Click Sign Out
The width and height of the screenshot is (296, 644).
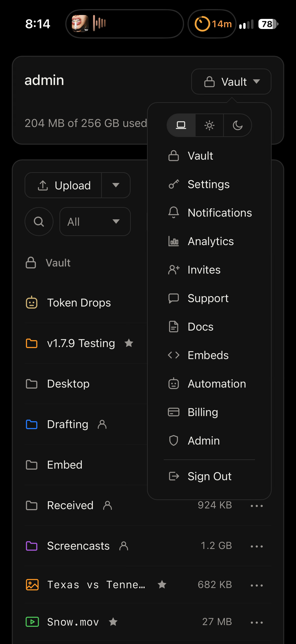tap(209, 476)
